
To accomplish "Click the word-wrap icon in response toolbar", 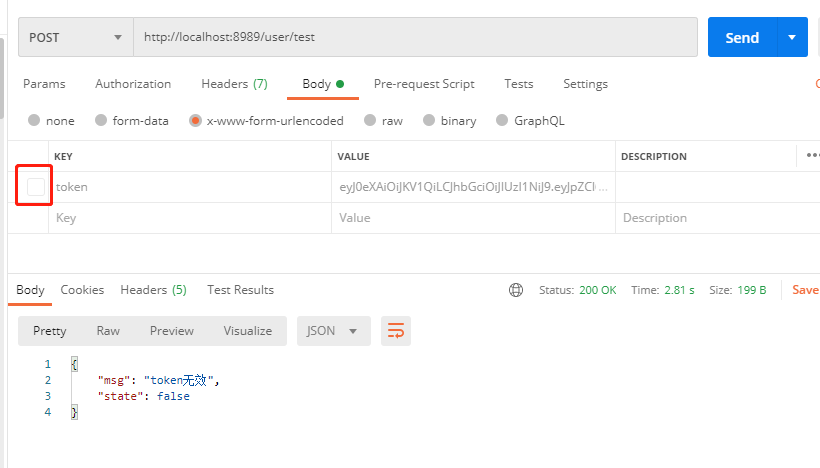I will pos(396,331).
